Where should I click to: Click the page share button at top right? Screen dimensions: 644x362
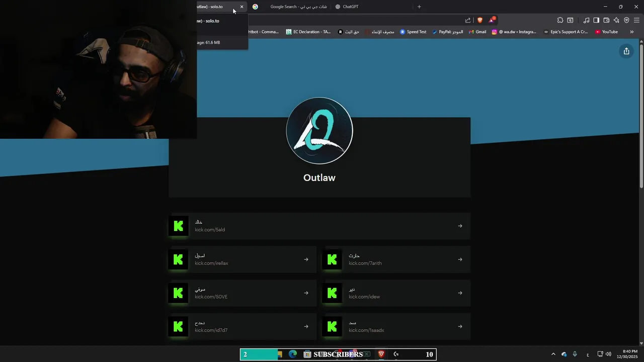626,51
